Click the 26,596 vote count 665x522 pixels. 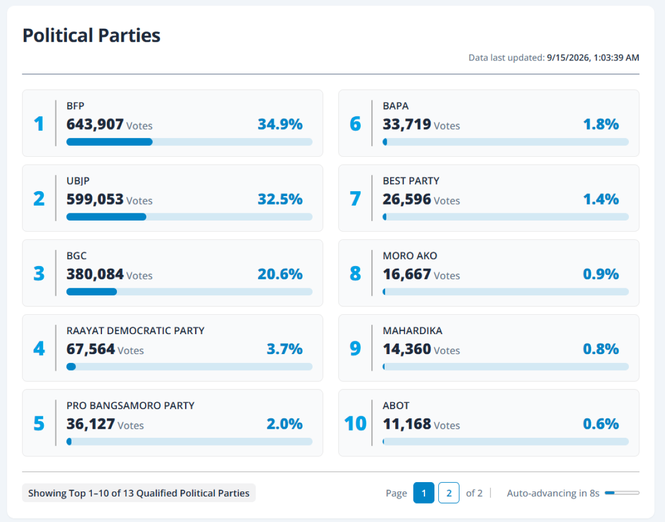click(407, 199)
